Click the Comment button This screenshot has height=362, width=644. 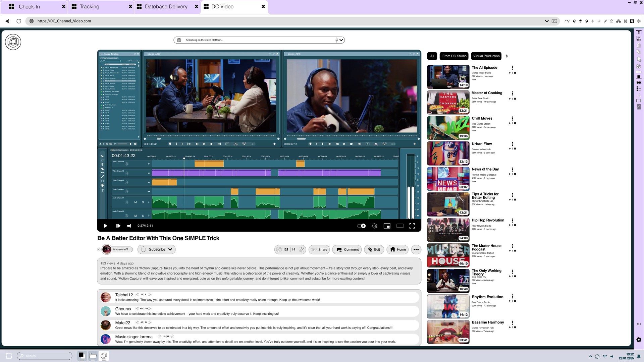347,249
